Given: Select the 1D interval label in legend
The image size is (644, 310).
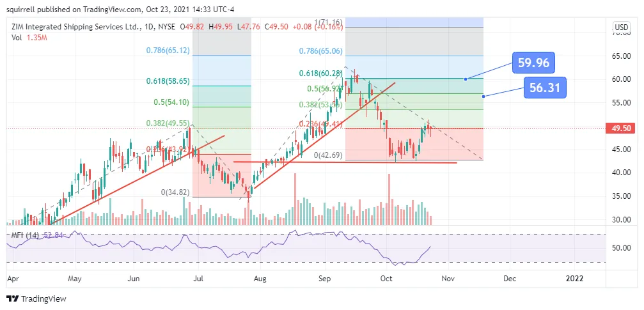Looking at the screenshot, I should coord(150,27).
